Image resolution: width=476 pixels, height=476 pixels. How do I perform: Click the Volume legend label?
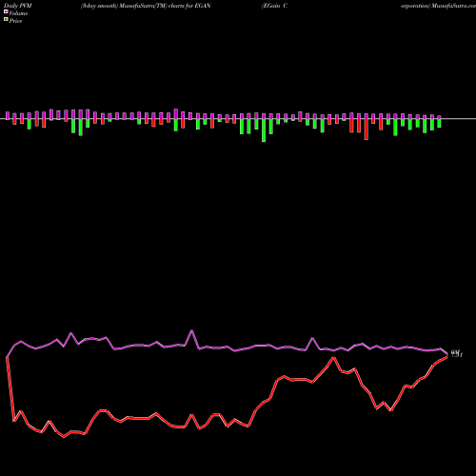[x=18, y=13]
